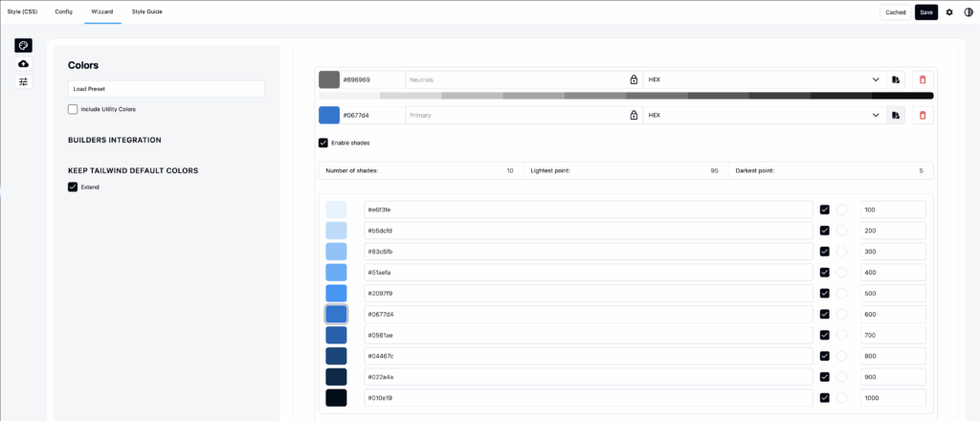Edit the Lightest point value field
The image size is (980, 421).
click(x=626, y=170)
